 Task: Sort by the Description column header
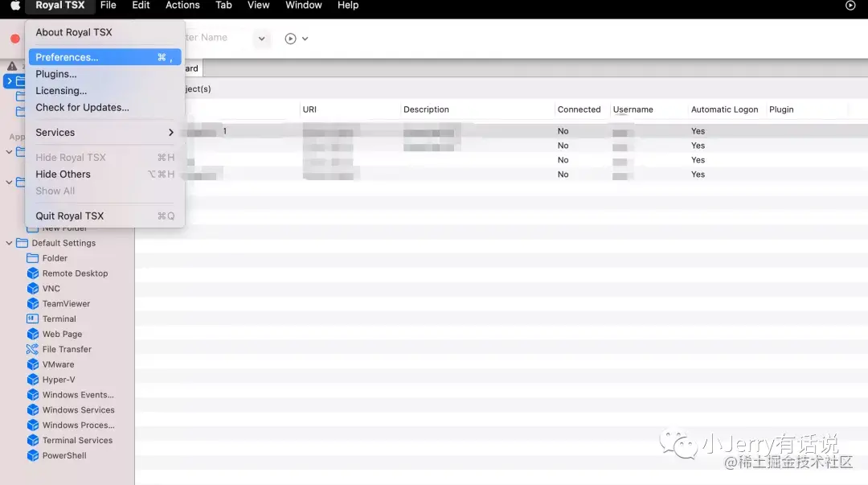pyautogui.click(x=477, y=109)
